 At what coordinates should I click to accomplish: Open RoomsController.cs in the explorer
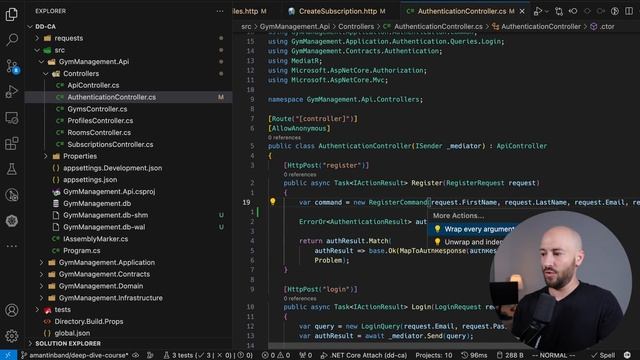(99, 133)
